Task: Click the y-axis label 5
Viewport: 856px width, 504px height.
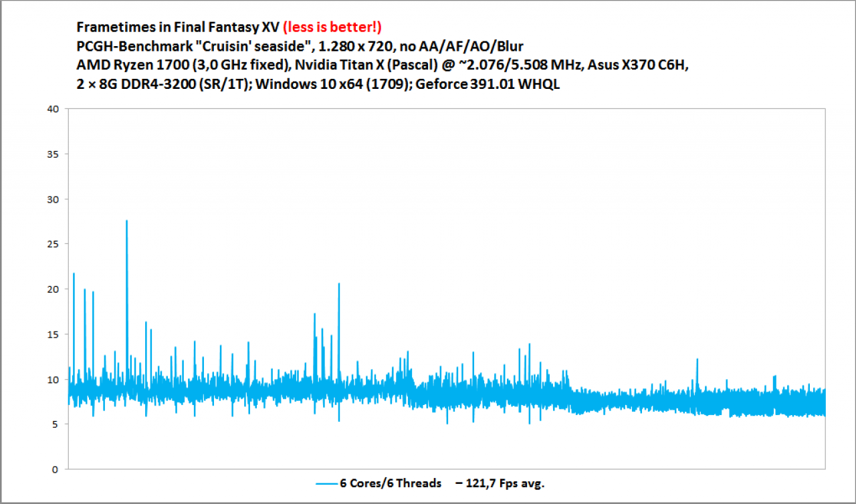Action: [x=56, y=424]
